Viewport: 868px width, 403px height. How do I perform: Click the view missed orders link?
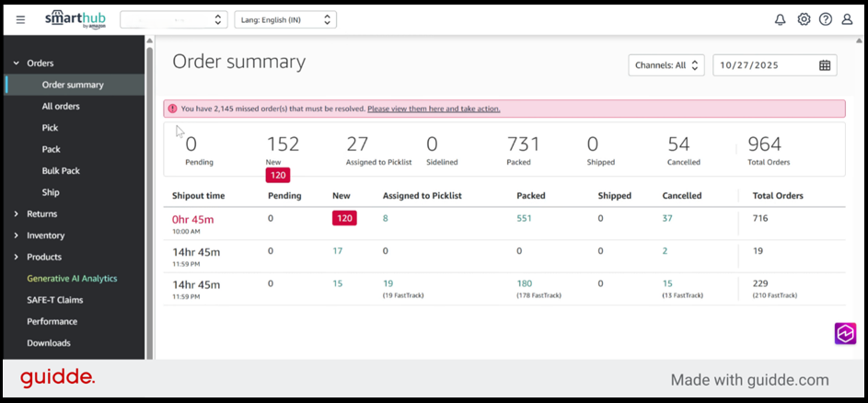point(433,109)
